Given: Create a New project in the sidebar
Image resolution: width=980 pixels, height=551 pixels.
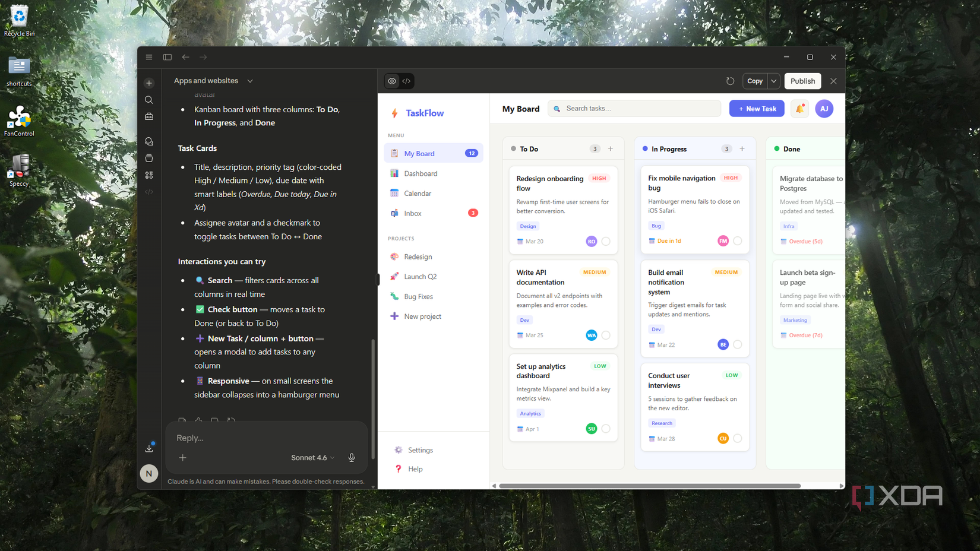Looking at the screenshot, I should [x=434, y=316].
